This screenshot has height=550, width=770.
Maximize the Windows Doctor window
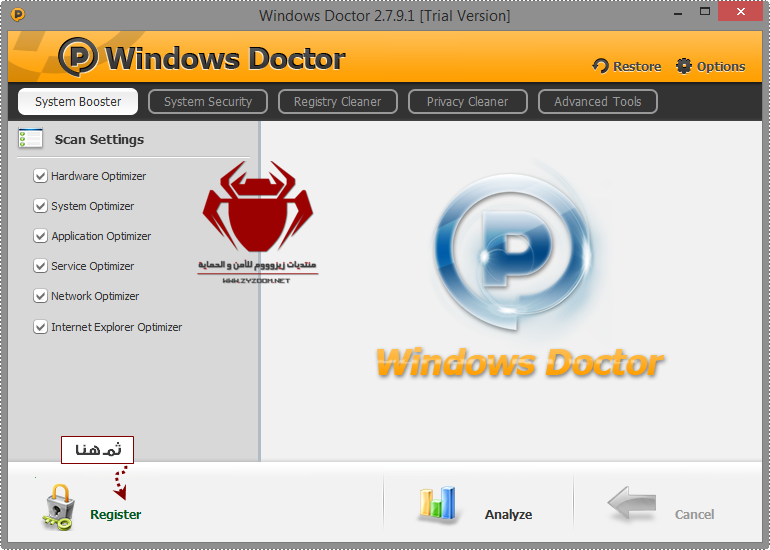click(x=705, y=12)
